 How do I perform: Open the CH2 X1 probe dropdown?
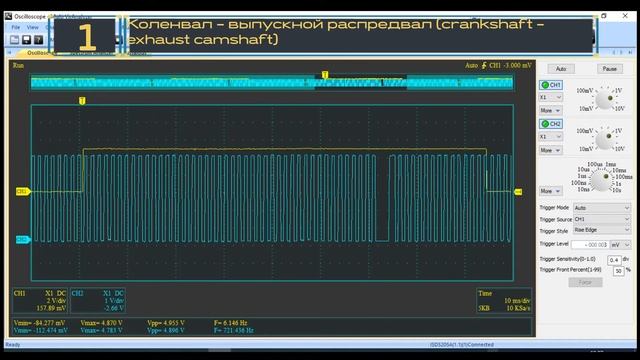point(551,136)
